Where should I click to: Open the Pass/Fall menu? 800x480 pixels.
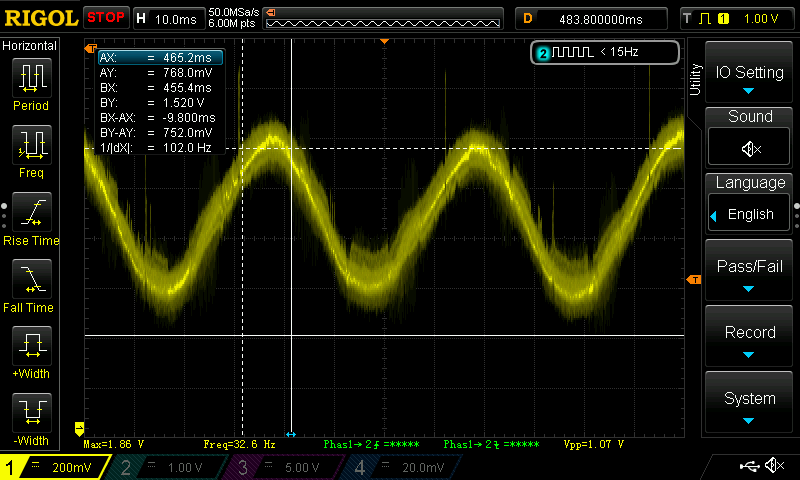[x=749, y=270]
